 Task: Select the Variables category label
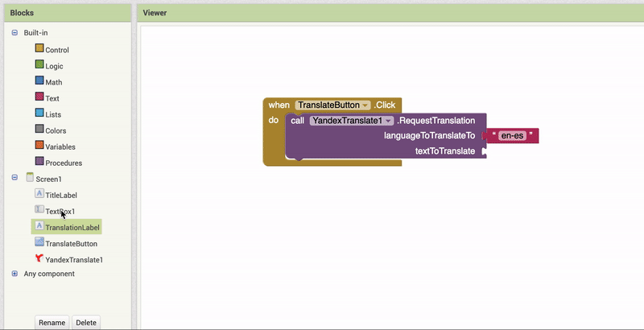(x=60, y=146)
